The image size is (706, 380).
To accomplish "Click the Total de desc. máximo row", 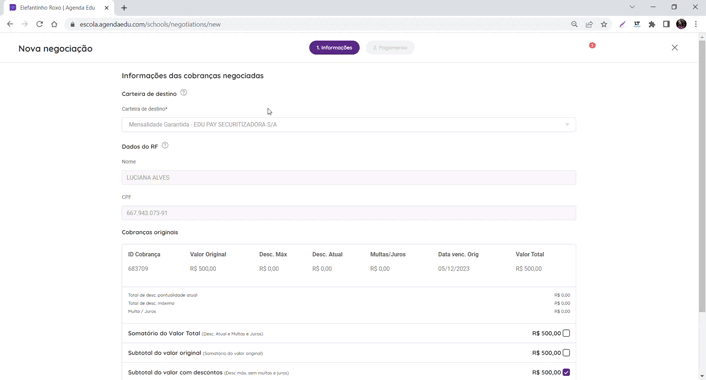I will (x=349, y=303).
